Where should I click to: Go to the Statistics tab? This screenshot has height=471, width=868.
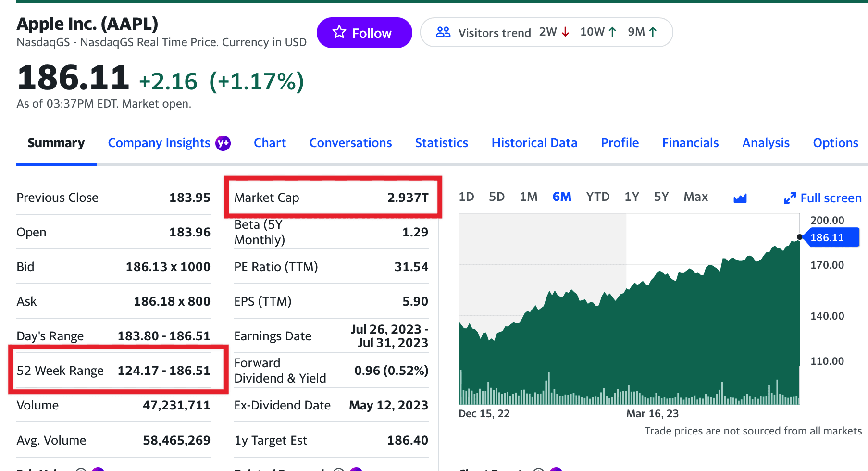tap(441, 143)
